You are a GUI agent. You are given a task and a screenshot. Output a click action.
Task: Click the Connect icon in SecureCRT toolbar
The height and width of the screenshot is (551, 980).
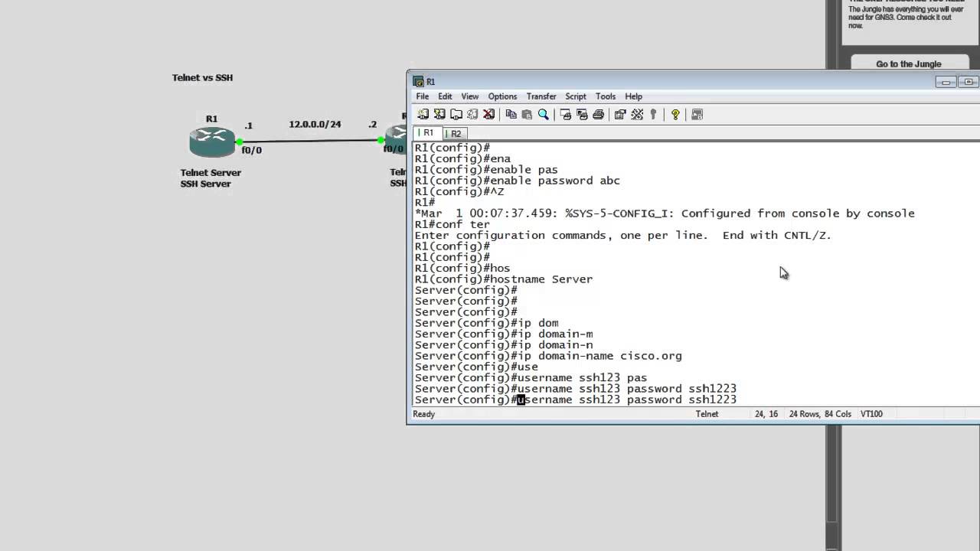coord(423,114)
